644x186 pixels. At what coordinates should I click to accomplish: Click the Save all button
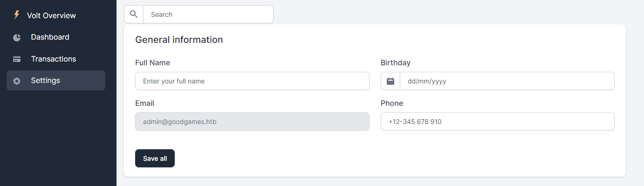pos(155,158)
